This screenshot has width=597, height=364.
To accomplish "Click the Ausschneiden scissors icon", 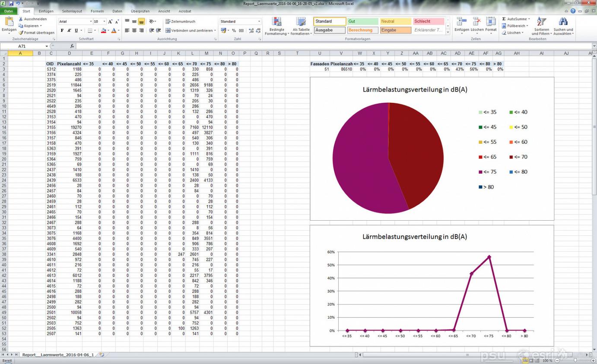I will click(21, 19).
